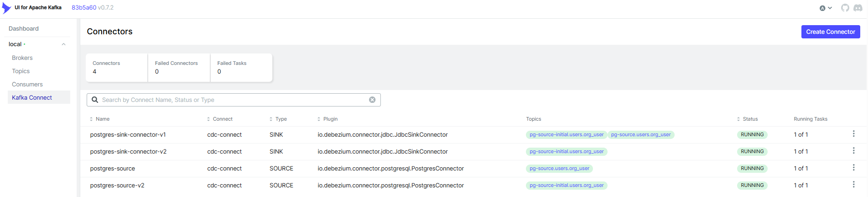The image size is (868, 197).
Task: Open Brokers in sidebar
Action: (22, 58)
